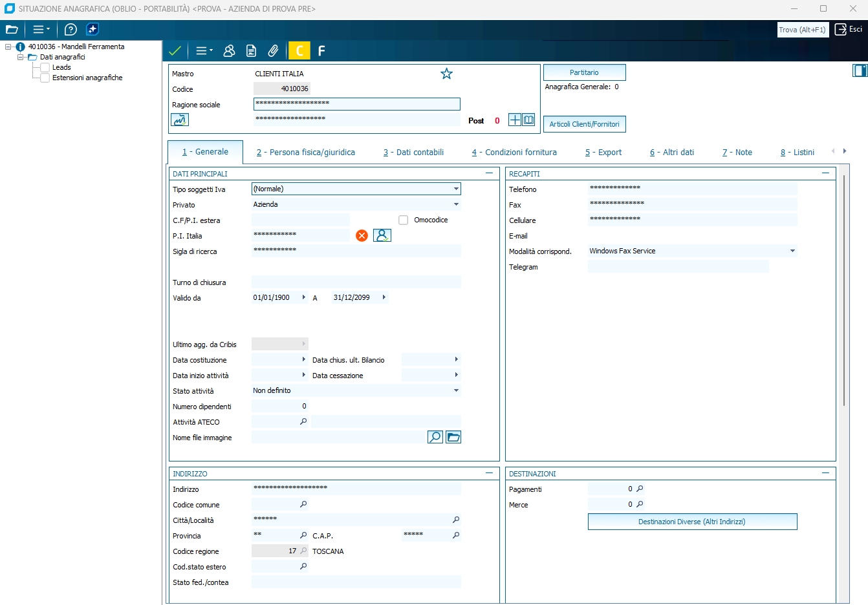The width and height of the screenshot is (868, 605).
Task: Open folder icon next to Nome file immagine
Action: [453, 438]
